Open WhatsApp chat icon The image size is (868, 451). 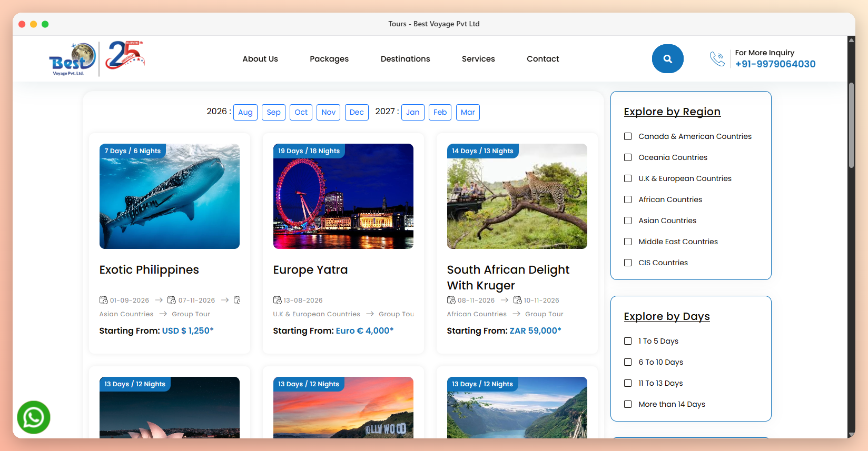click(34, 417)
